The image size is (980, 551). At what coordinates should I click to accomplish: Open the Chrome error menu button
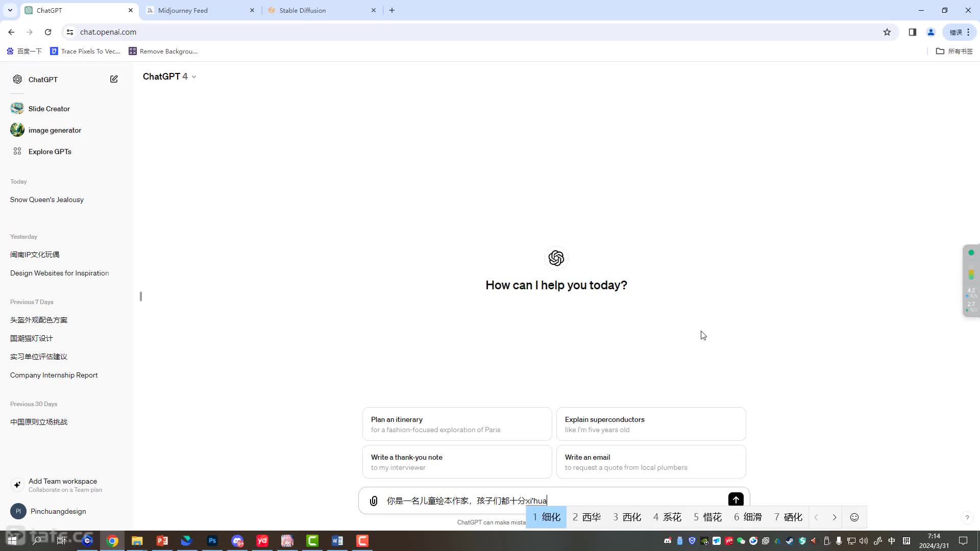(960, 32)
